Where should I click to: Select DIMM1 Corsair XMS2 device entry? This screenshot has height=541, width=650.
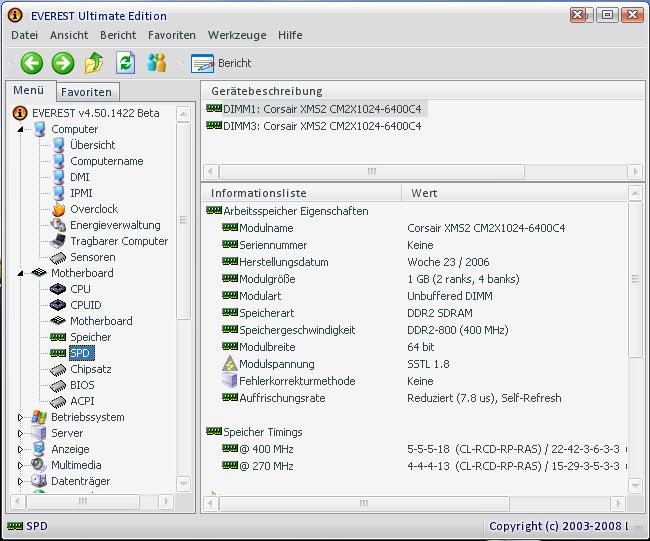point(316,109)
